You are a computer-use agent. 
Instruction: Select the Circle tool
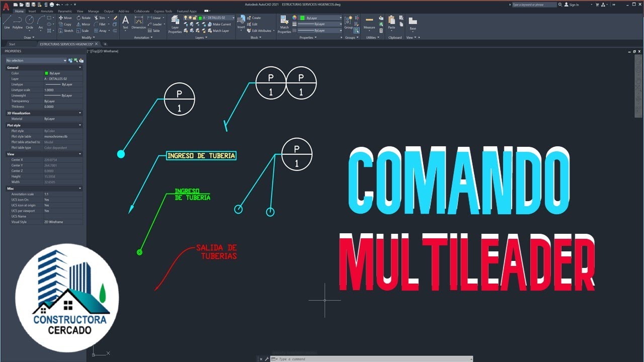point(29,22)
